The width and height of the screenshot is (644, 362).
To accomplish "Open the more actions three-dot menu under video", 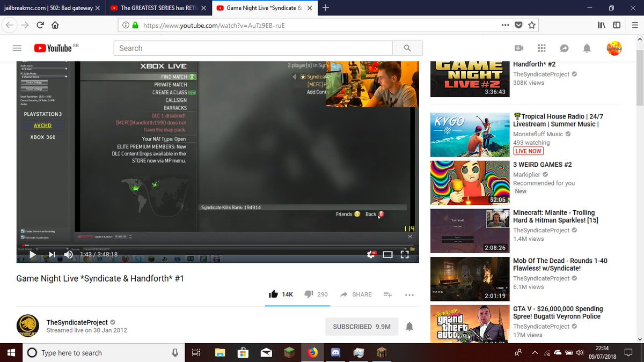I will tap(409, 294).
